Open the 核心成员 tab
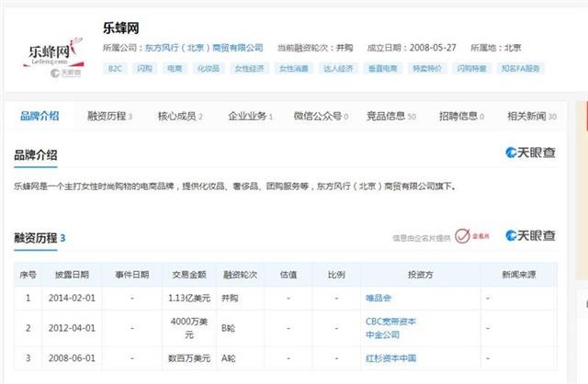This screenshot has width=588, height=384. [x=177, y=116]
